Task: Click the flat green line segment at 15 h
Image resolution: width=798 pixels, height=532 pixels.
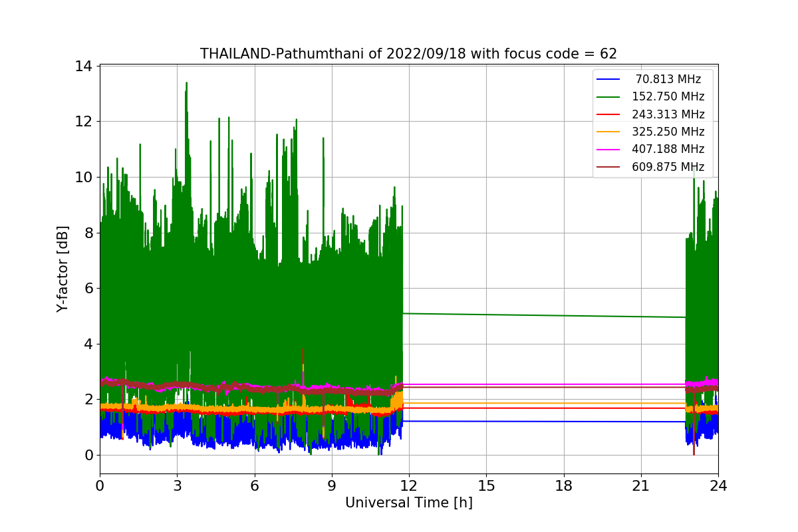Action: [486, 315]
